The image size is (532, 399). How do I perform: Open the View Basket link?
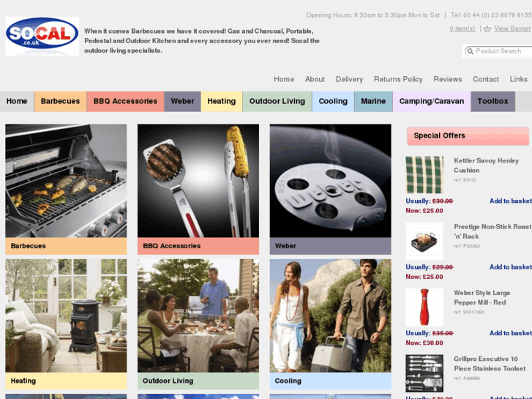click(x=512, y=29)
